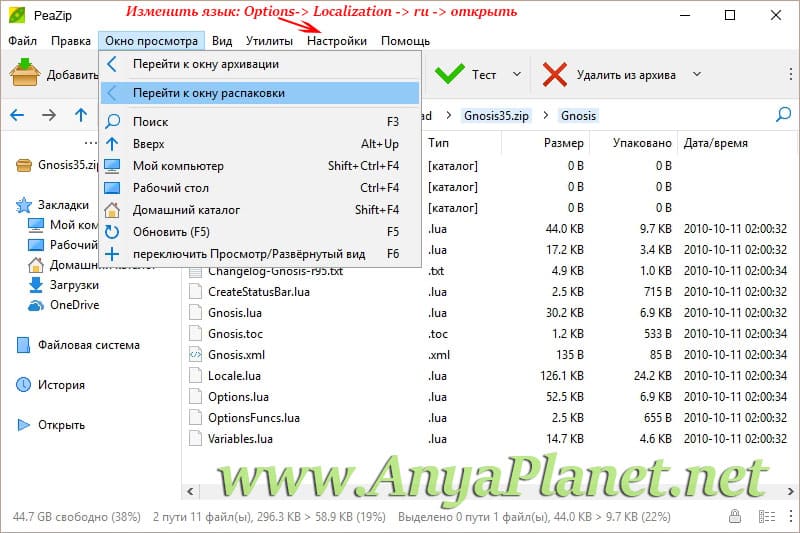Screen dimensions: 800x533
Task: Click the История clock icon
Action: (x=23, y=385)
